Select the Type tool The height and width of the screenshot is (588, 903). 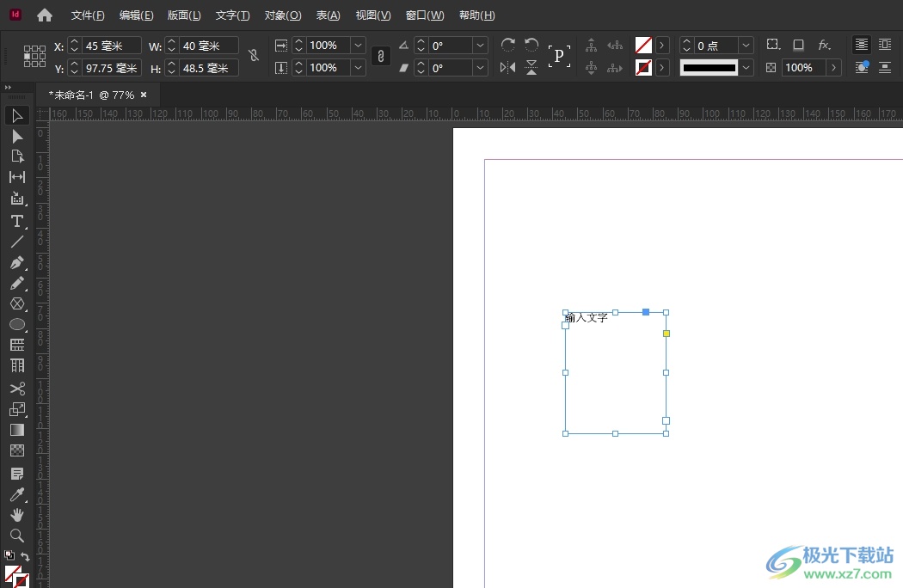tap(16, 221)
